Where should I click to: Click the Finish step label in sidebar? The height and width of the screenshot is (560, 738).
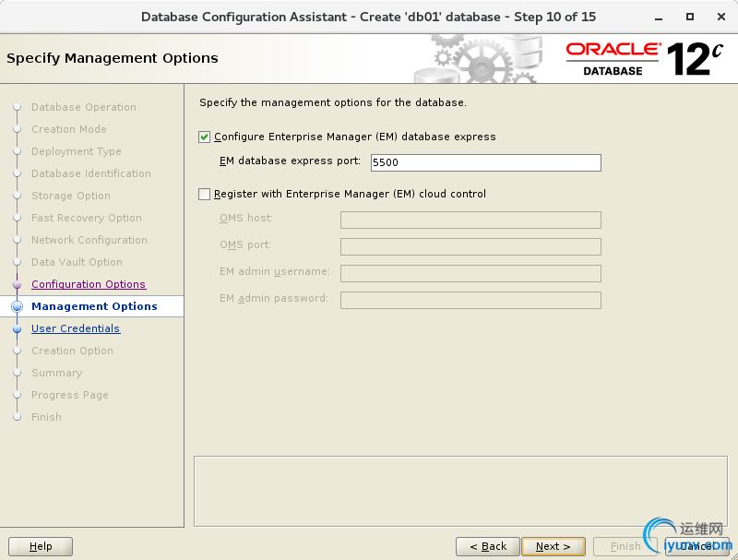(47, 417)
